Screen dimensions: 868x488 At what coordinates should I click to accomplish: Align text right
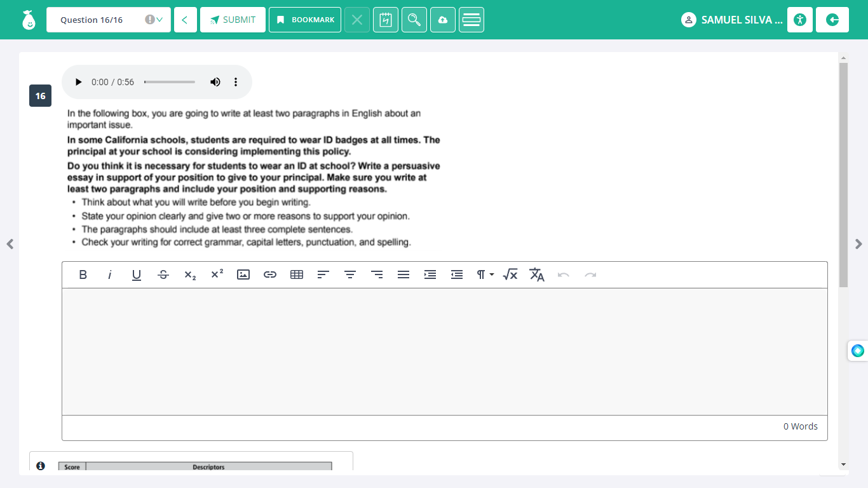point(377,274)
